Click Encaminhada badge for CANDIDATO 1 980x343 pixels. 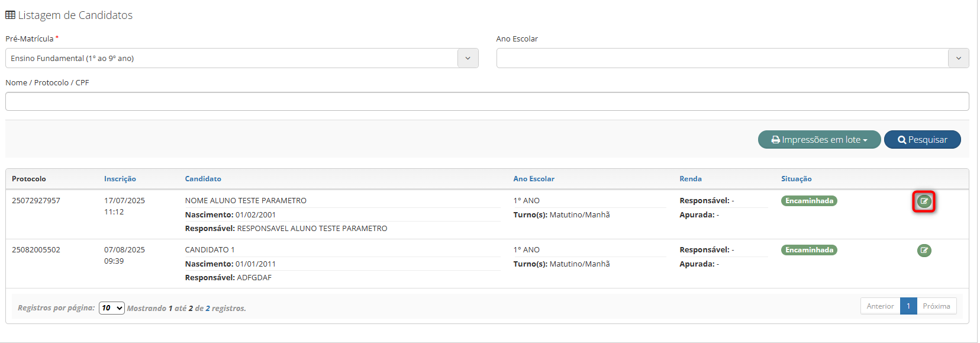point(809,250)
